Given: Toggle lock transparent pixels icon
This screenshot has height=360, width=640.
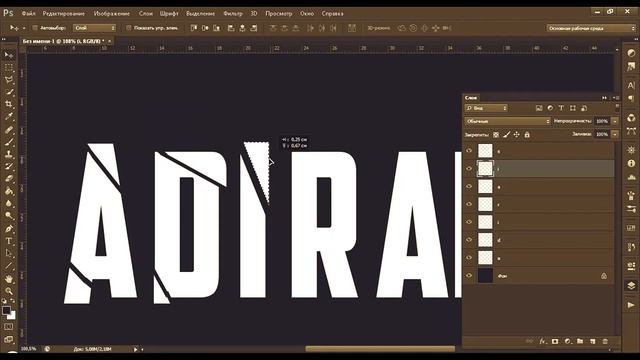Looking at the screenshot, I should coord(496,135).
